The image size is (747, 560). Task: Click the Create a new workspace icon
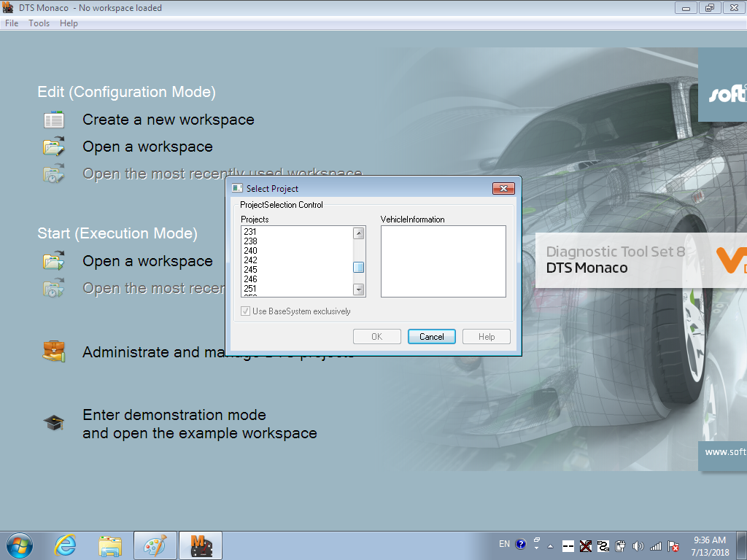(54, 120)
